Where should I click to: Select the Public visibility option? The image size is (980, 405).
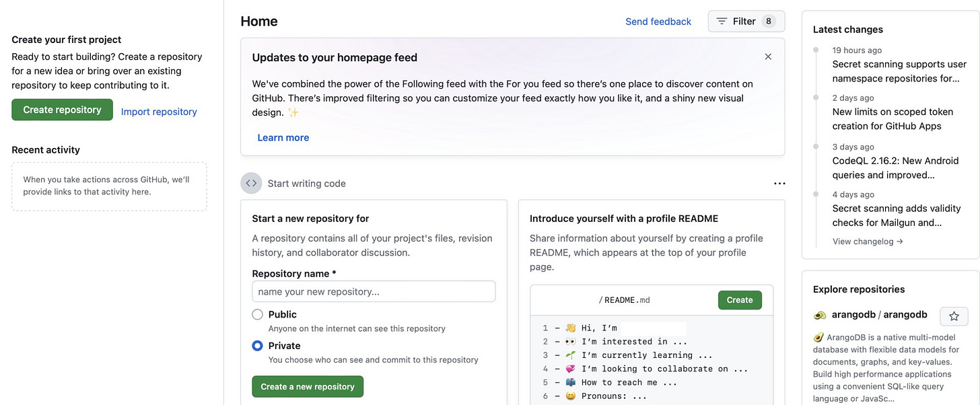click(x=257, y=314)
